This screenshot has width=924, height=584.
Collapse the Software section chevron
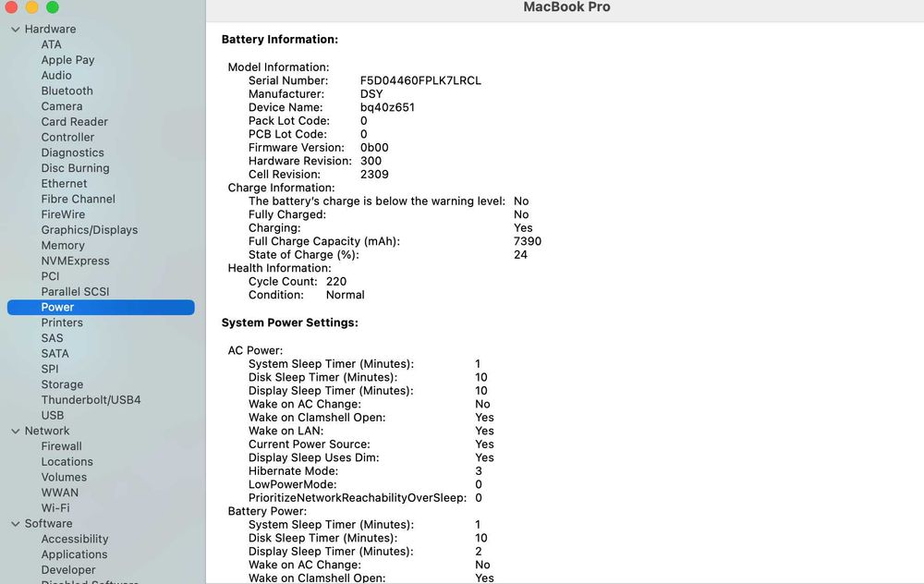pos(16,523)
